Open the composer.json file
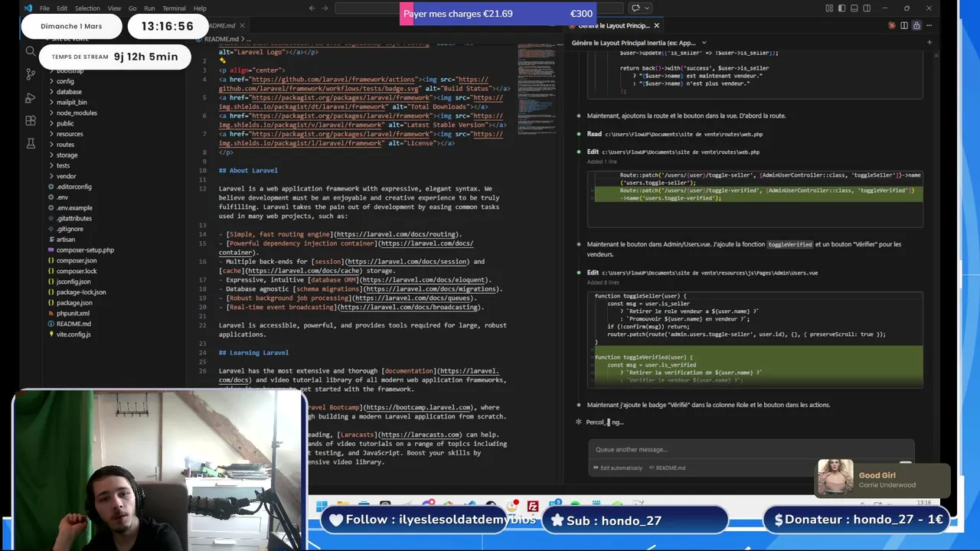The width and height of the screenshot is (980, 551). 77,261
